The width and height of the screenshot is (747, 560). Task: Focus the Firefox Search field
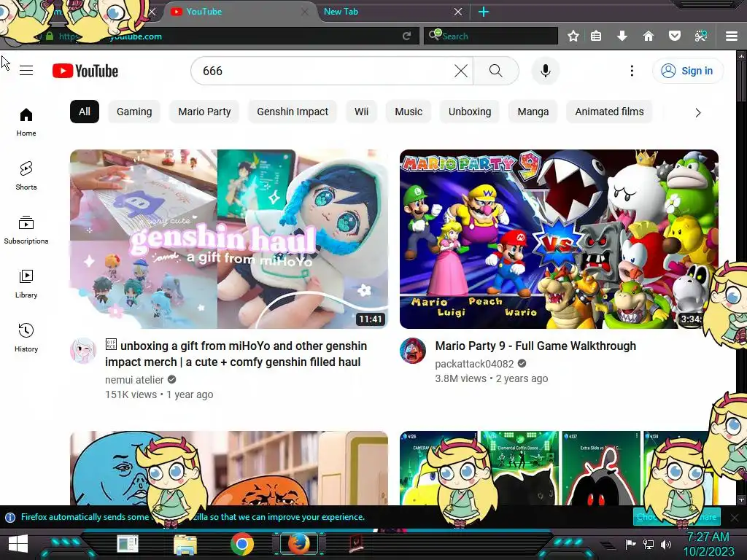point(491,36)
